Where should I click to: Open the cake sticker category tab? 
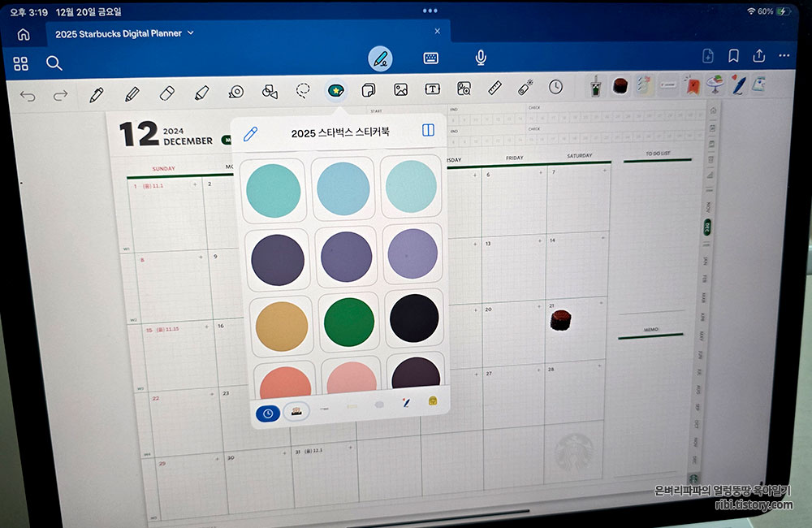pyautogui.click(x=296, y=411)
